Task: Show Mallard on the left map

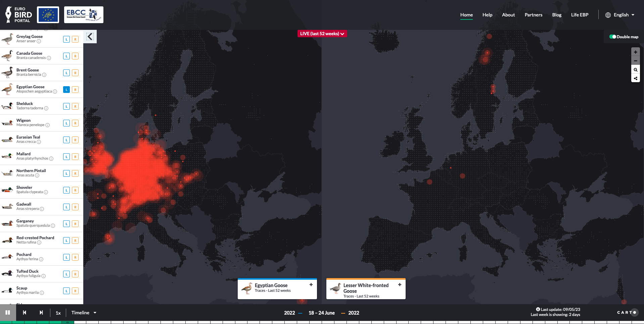Action: pos(66,157)
